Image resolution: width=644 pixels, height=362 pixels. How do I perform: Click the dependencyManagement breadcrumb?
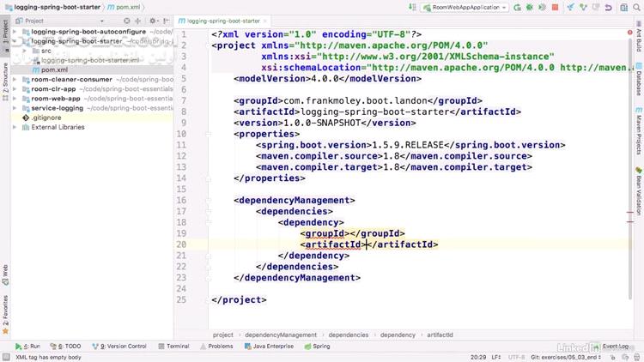[x=281, y=335]
